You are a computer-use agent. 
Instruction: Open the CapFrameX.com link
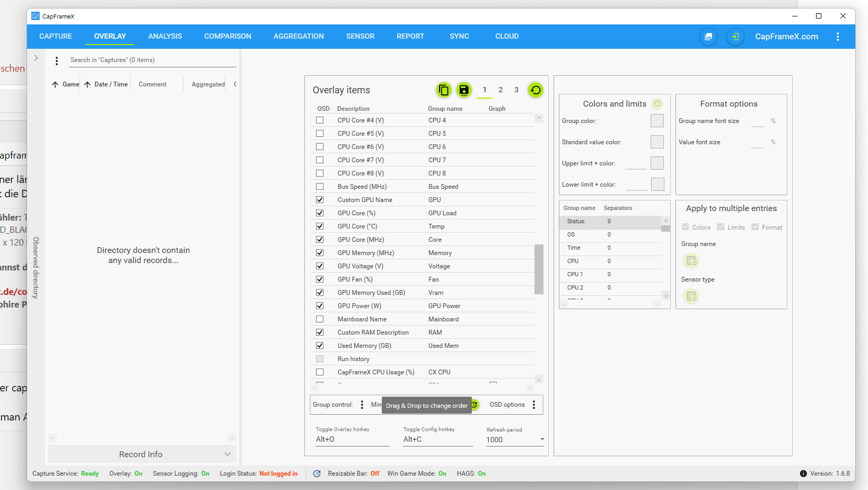tap(786, 37)
